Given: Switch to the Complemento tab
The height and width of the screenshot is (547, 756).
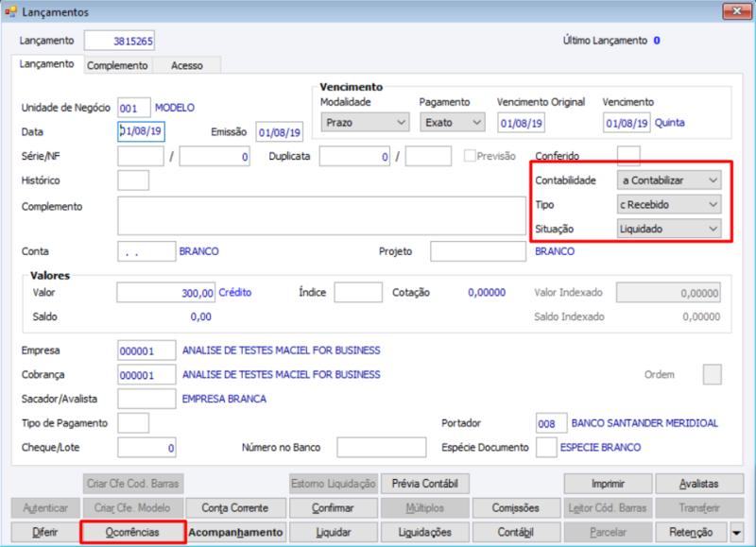Looking at the screenshot, I should point(117,65).
